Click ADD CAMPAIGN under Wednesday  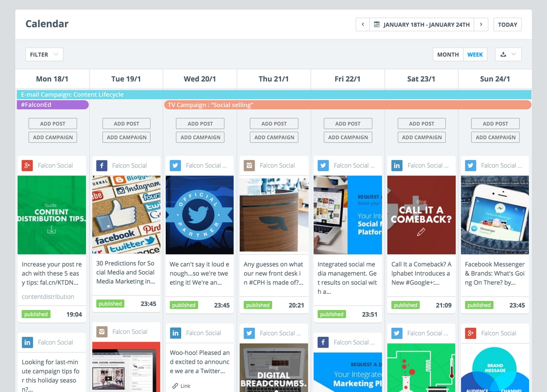pos(200,137)
